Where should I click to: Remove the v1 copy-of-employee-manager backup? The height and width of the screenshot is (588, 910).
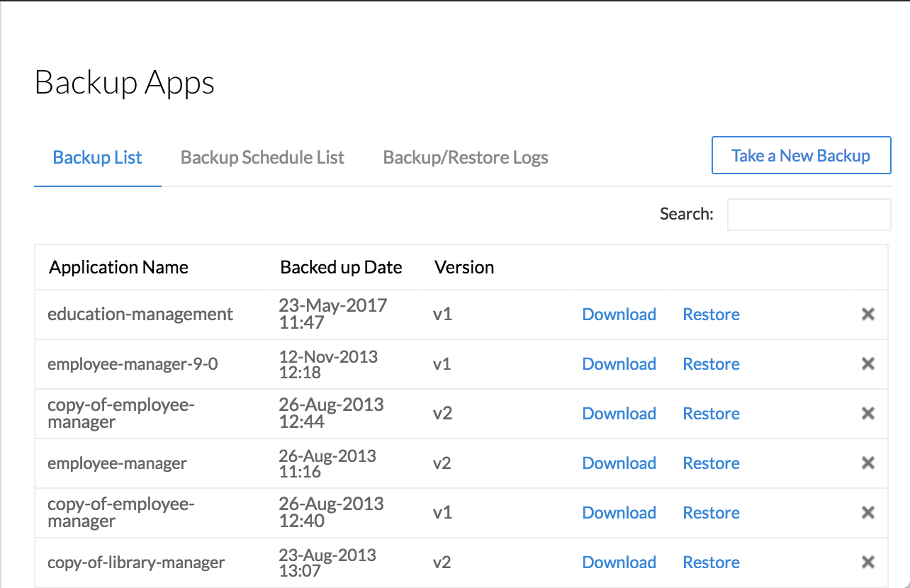pos(867,512)
